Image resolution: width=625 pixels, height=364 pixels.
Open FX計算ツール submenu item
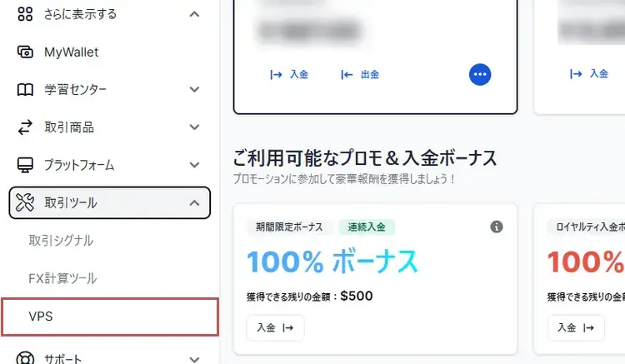(x=62, y=278)
